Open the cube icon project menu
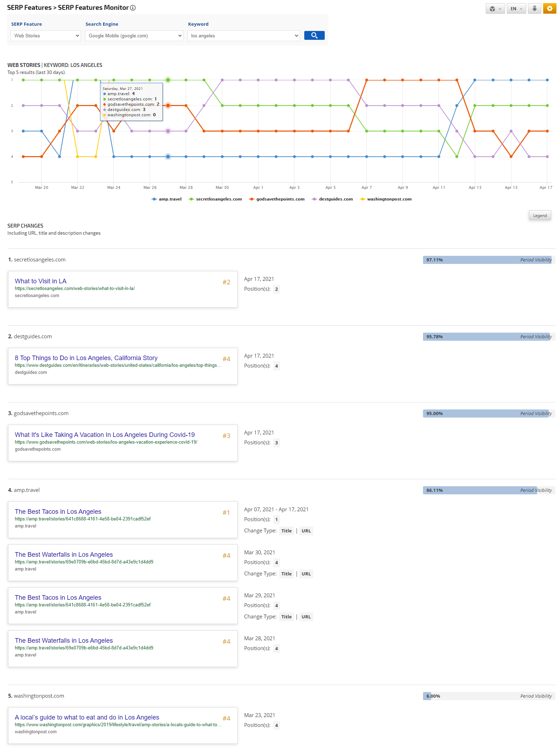The image size is (560, 753). (x=495, y=9)
